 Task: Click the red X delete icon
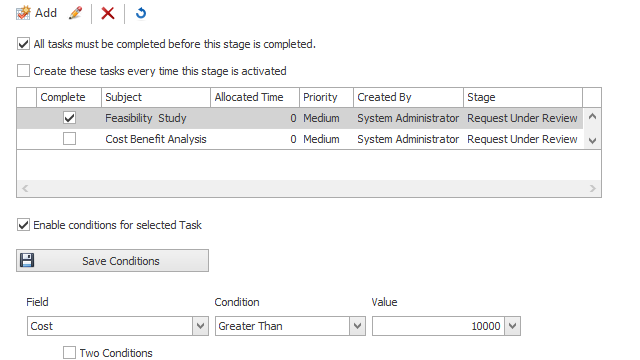click(x=108, y=13)
